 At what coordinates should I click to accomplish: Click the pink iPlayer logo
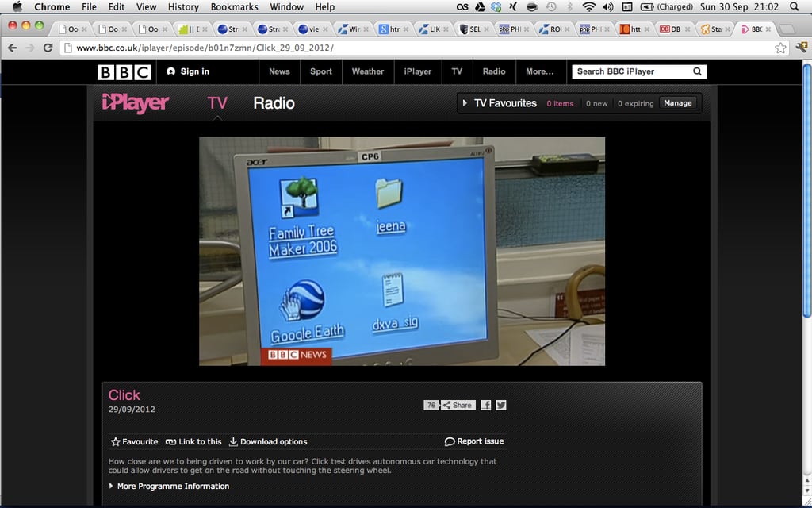pos(135,103)
